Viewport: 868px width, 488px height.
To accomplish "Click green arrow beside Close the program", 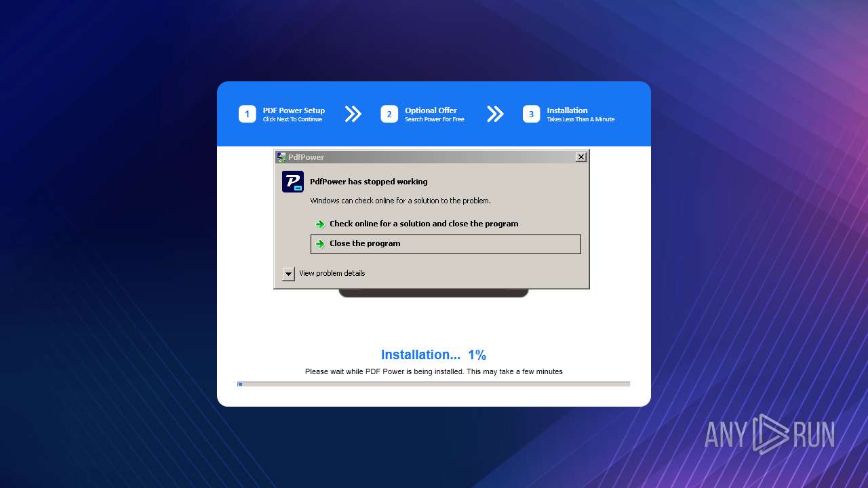I will click(320, 243).
